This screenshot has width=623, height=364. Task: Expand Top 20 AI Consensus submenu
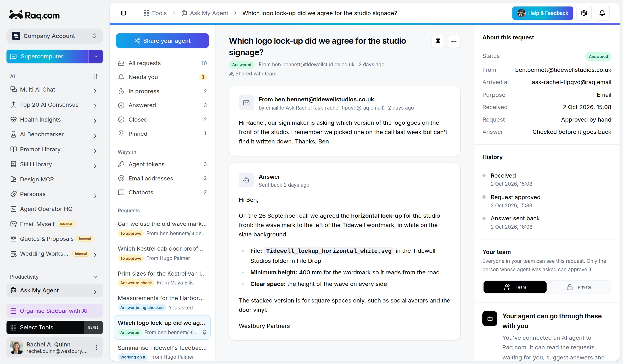(x=95, y=106)
